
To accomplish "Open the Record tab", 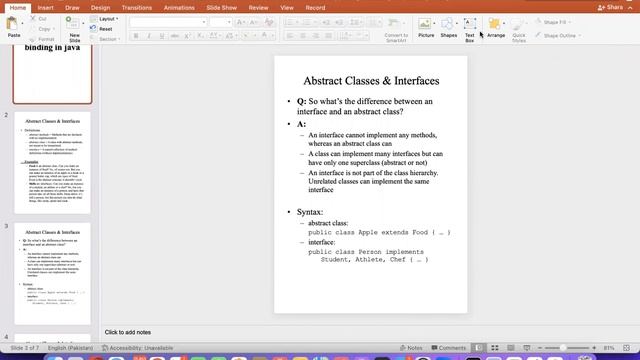I will coord(316,8).
